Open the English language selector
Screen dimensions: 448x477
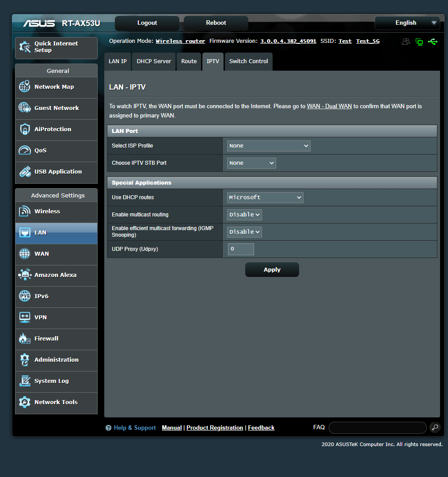[x=406, y=23]
